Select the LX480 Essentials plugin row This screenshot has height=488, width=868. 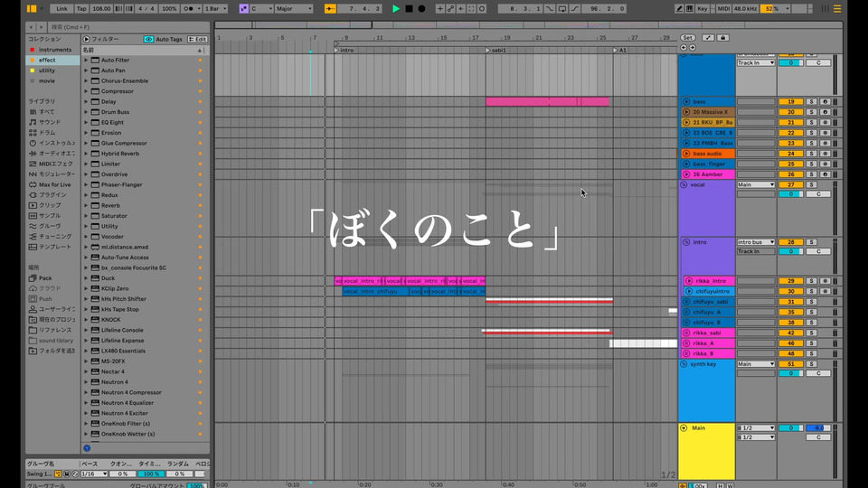(144, 351)
